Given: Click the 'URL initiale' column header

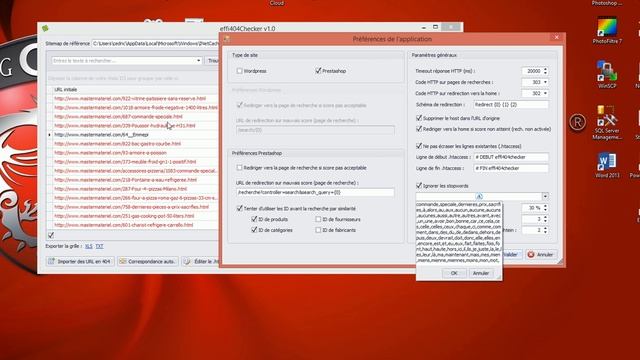Looking at the screenshot, I should tap(135, 89).
